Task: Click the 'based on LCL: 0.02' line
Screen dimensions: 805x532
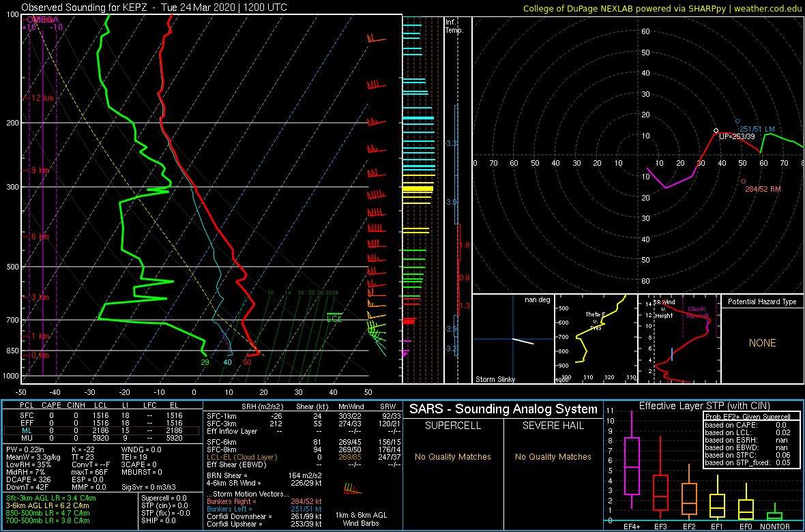Action: [748, 432]
